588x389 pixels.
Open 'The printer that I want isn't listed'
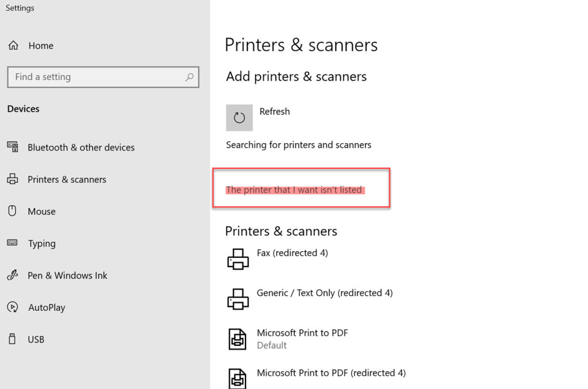(x=294, y=190)
